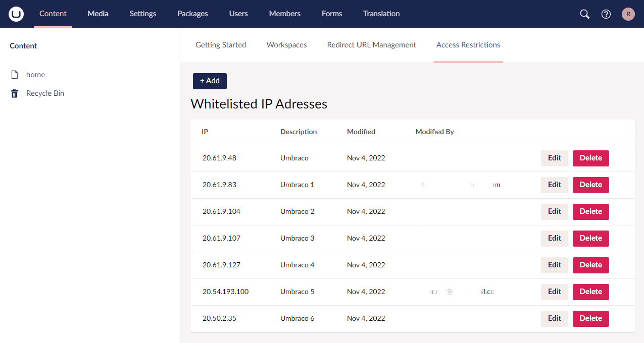Open the Users section
644x343 pixels.
click(x=238, y=14)
